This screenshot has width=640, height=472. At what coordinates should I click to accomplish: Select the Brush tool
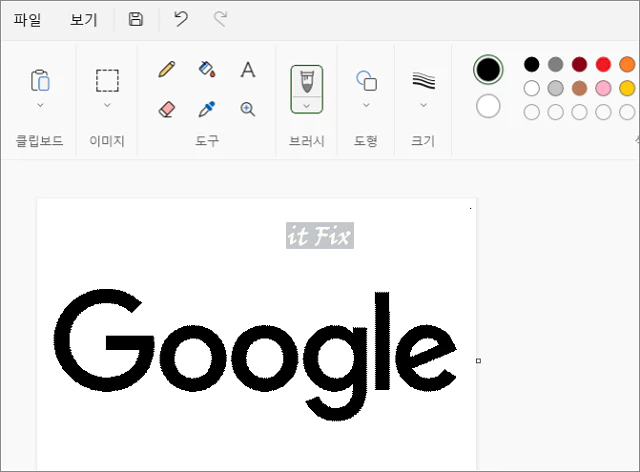pos(307,81)
